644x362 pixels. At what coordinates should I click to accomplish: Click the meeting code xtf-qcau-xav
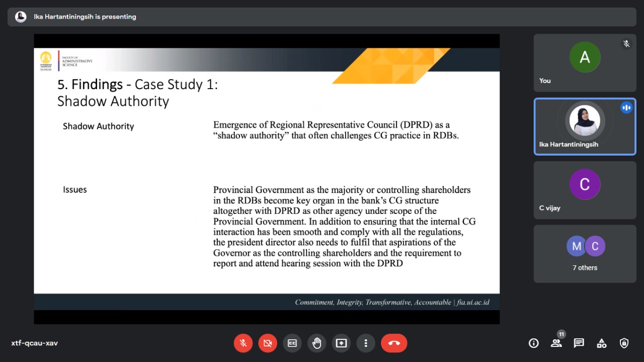tap(35, 343)
